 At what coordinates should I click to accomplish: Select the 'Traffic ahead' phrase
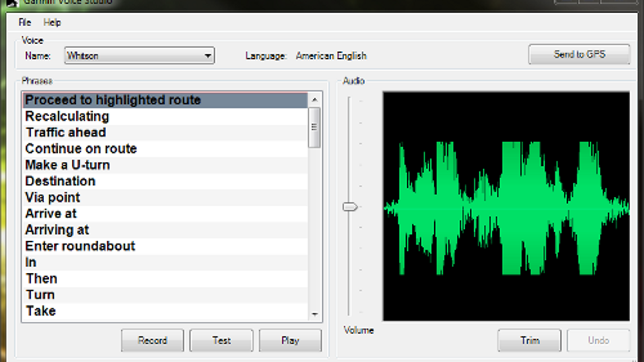tap(165, 132)
